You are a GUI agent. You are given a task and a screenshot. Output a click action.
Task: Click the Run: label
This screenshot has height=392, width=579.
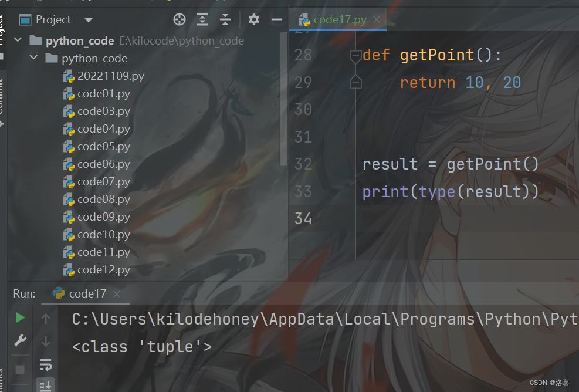coord(25,294)
